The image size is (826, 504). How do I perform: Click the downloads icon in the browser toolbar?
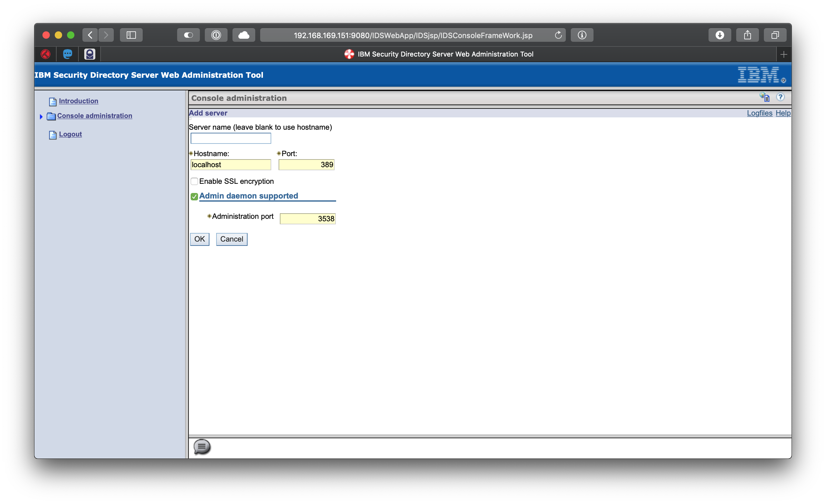720,35
